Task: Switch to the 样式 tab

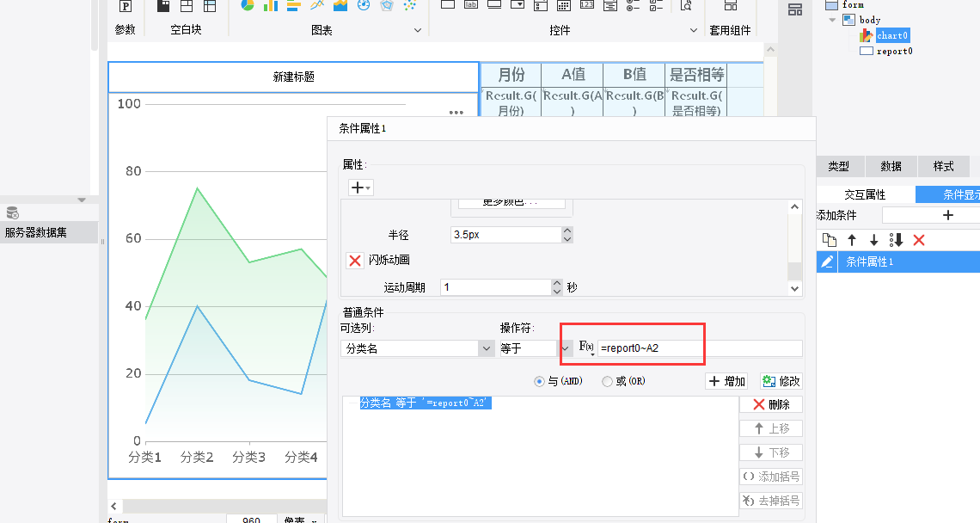Action: pyautogui.click(x=944, y=166)
